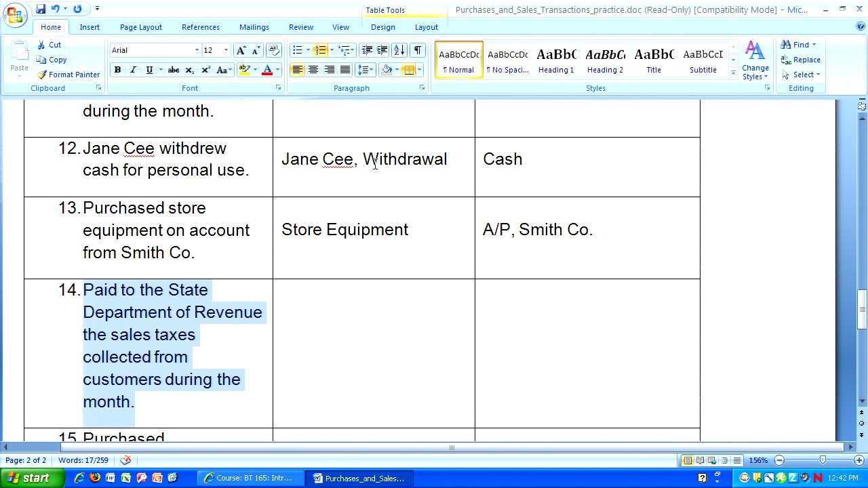Open the font size dropdown
This screenshot has height=488, width=868.
226,50
